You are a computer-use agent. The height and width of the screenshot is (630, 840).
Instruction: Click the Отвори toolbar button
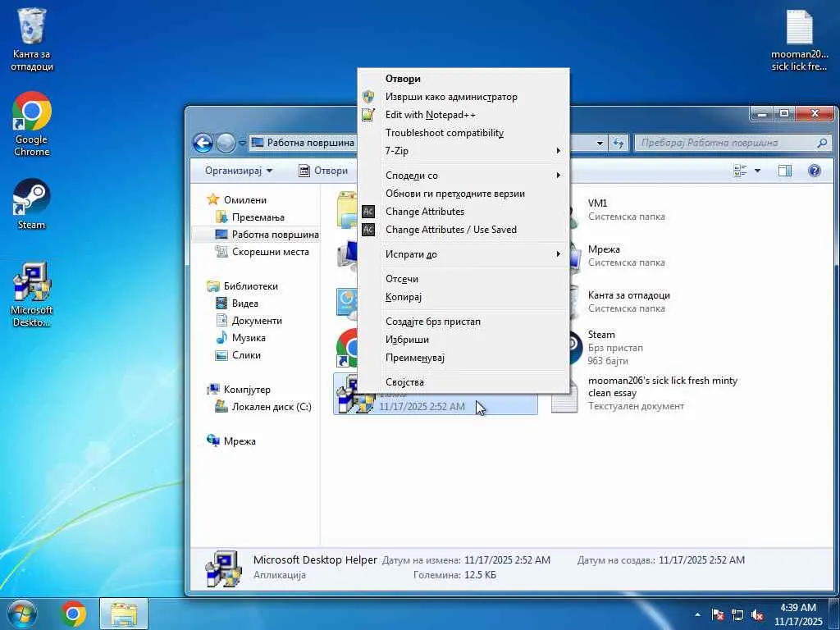(x=323, y=171)
